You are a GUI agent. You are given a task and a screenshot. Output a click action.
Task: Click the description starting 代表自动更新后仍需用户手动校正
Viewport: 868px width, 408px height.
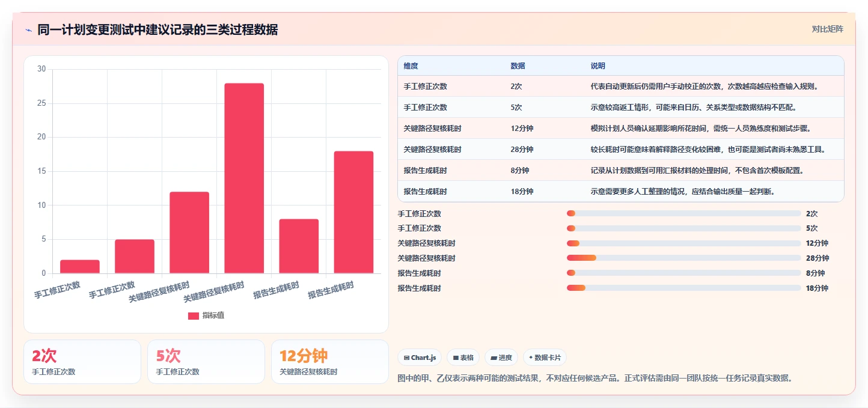(x=704, y=87)
